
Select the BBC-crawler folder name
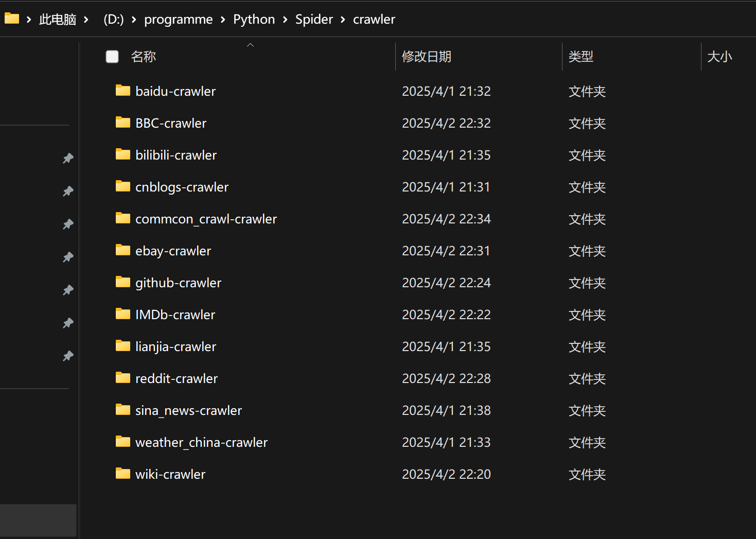[x=171, y=123]
